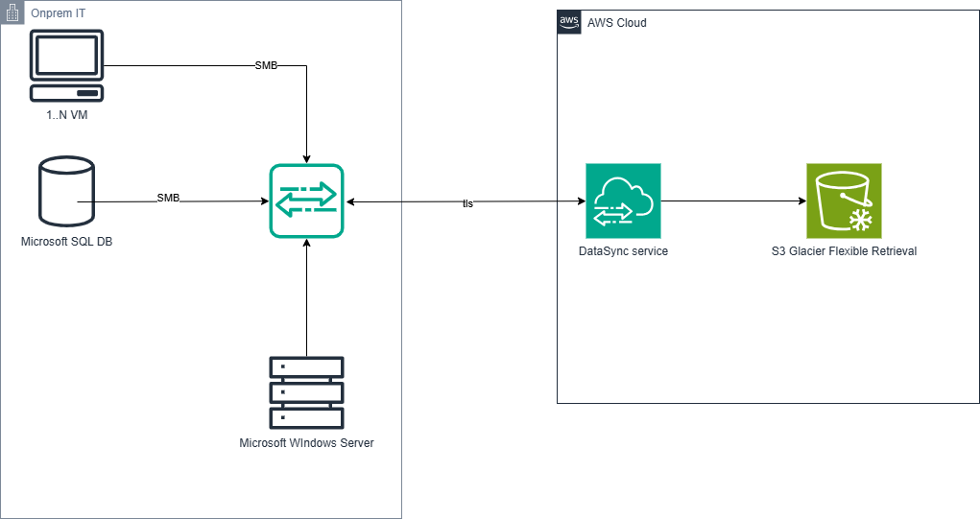The image size is (980, 519).
Task: Click the Microsoft Windows Server rack icon
Action: coord(306,392)
